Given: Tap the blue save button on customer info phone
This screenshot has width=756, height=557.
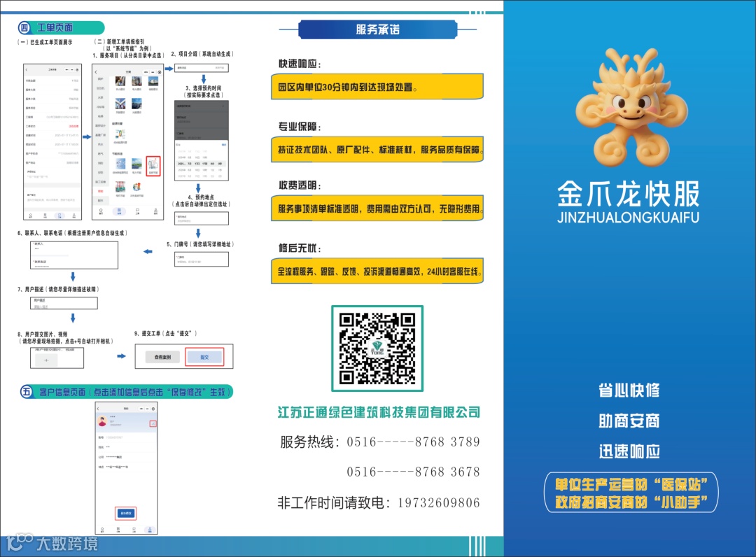Looking at the screenshot, I should coord(126,513).
